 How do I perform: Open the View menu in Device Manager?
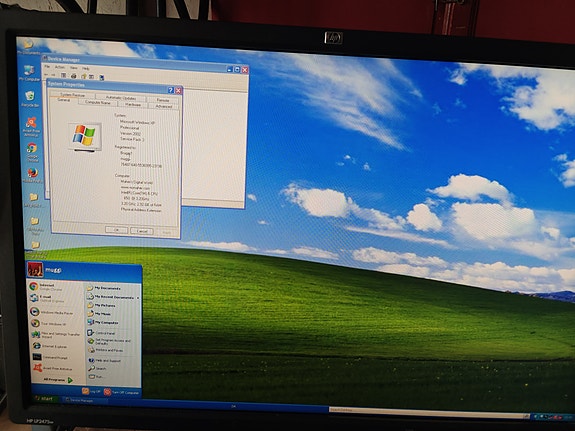(x=73, y=68)
